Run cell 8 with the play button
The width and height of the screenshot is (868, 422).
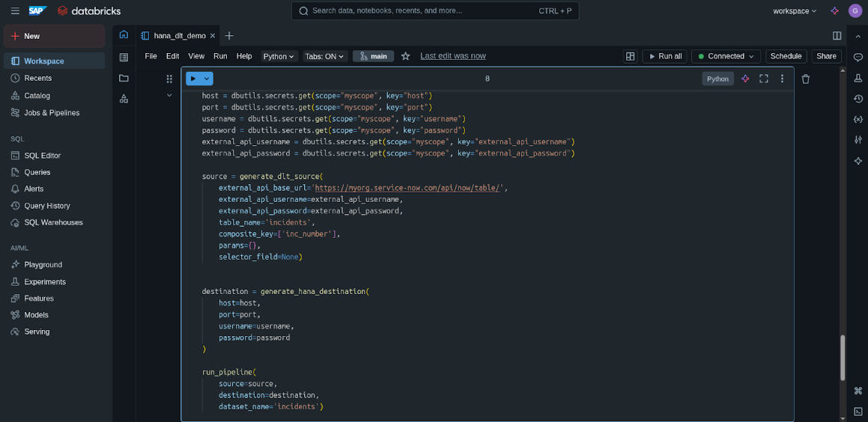(x=193, y=79)
